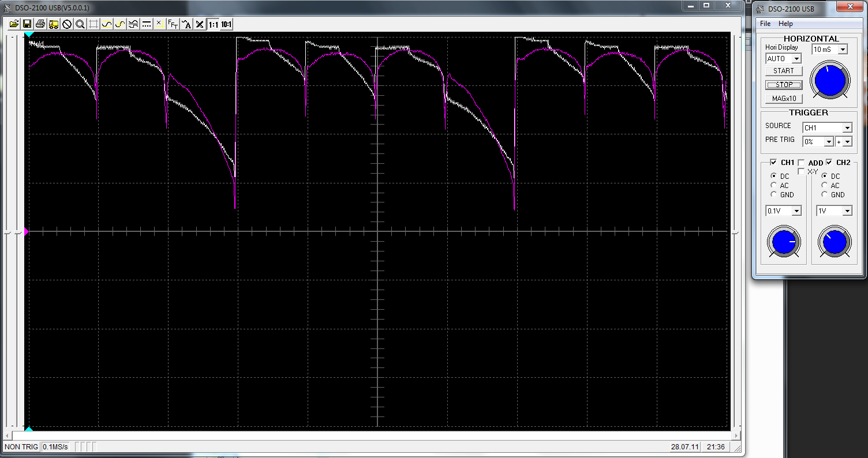Screen dimensions: 868x458
Task: Click the horizontal timebase knob
Action: 830,81
